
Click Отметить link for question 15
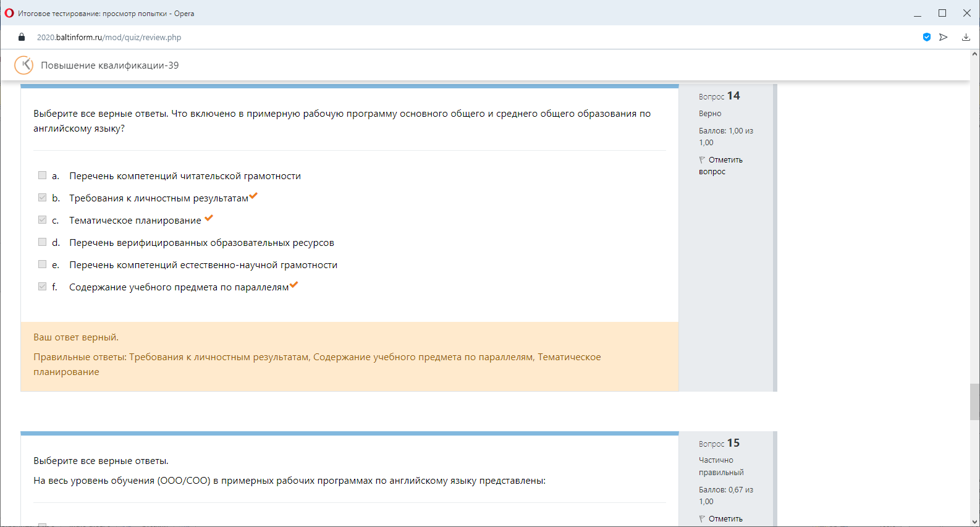pos(725,519)
